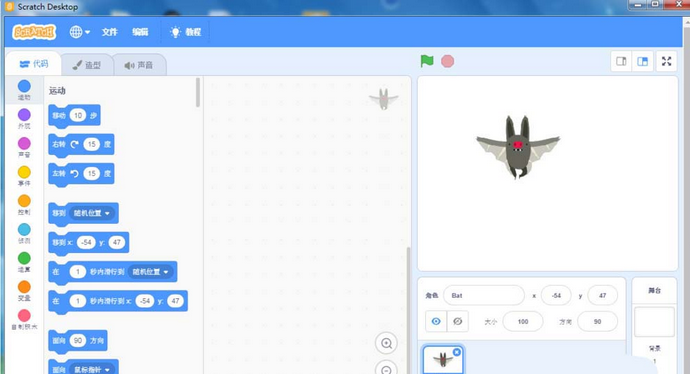Delete the Bat sprite via its X
Screen dimensions: 690x374
click(457, 352)
